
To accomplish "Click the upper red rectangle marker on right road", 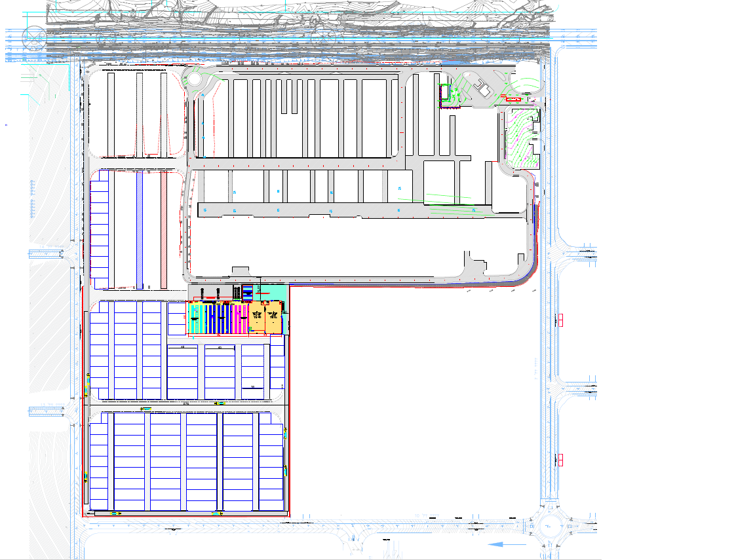I will 560,320.
